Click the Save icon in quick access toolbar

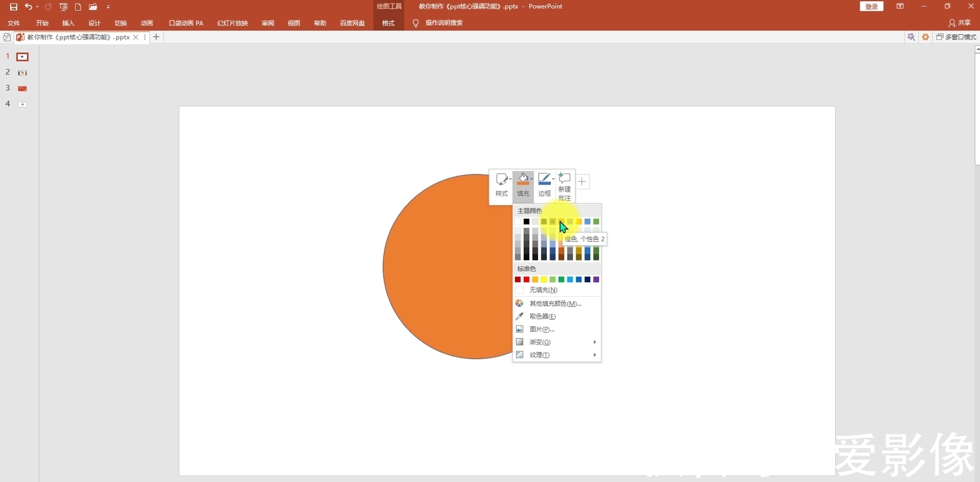tap(14, 7)
